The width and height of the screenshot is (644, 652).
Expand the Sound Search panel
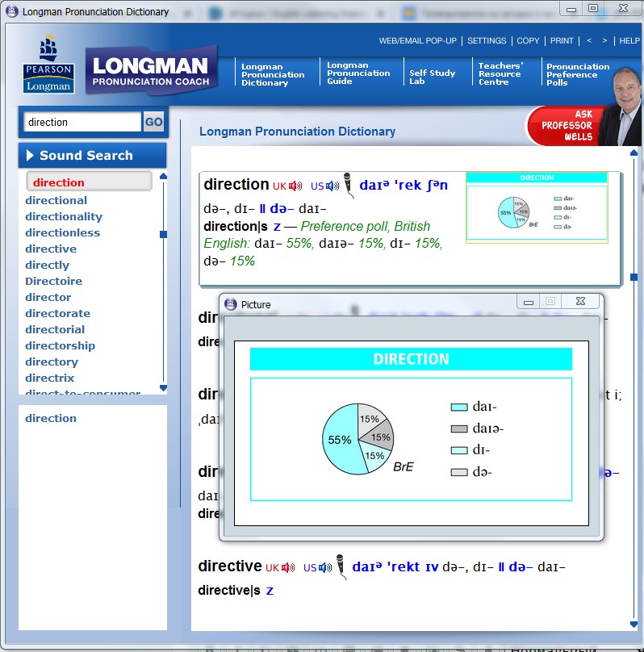coord(92,156)
